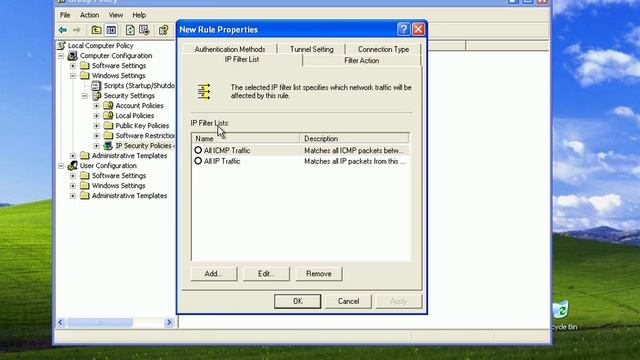
Task: Toggle the Show/Hide Console Tree icon
Action: [111, 30]
